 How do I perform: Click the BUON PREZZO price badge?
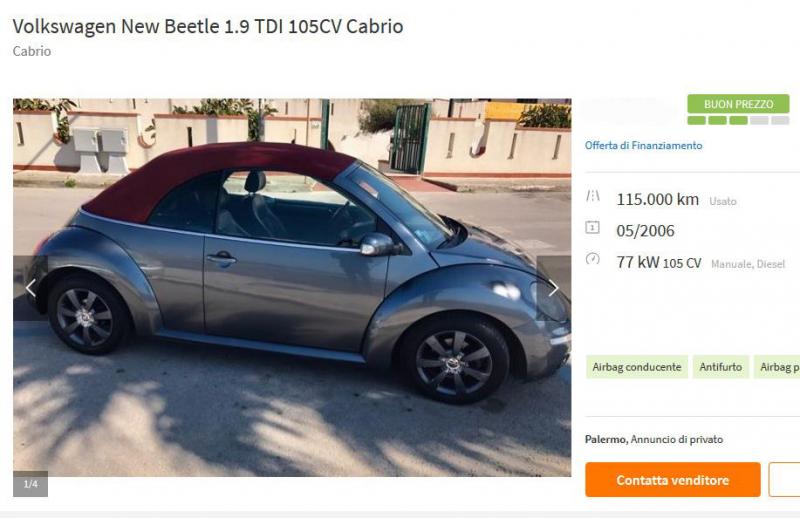click(x=738, y=104)
